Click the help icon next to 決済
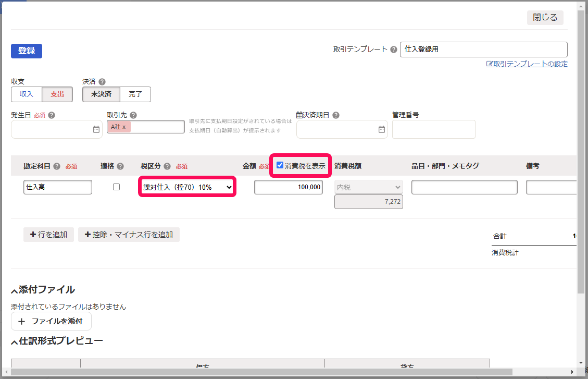The image size is (588, 379). point(102,82)
